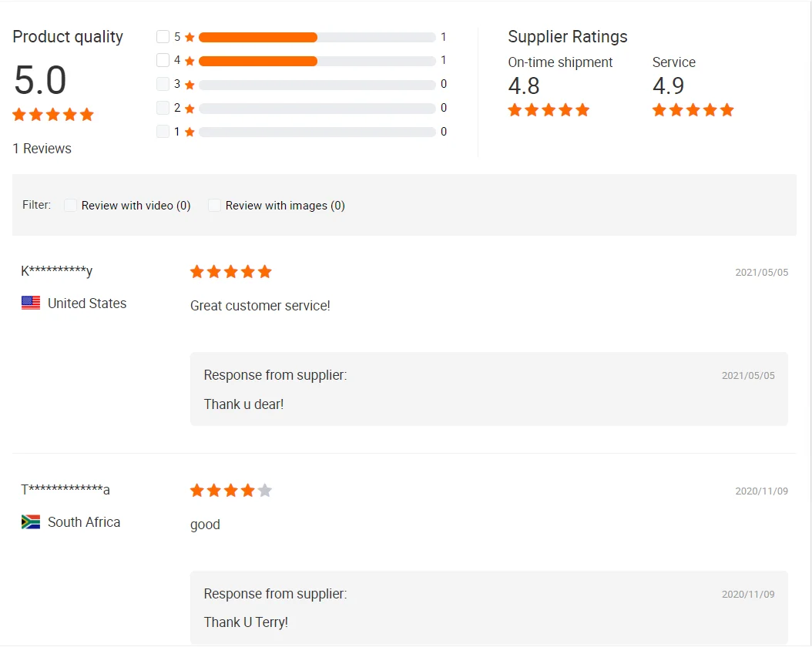This screenshot has height=647, width=812.
Task: Tick the 2 star rating filter checkbox
Action: point(163,108)
